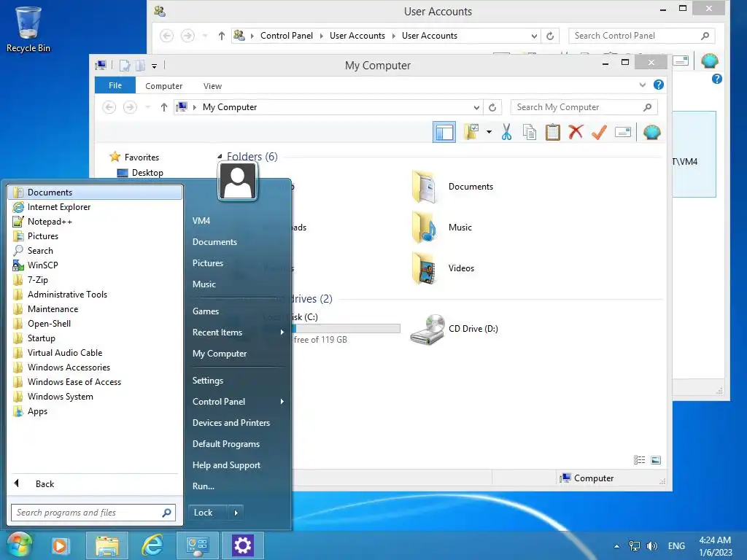The width and height of the screenshot is (747, 560).
Task: Click the Copy toolbar icon
Action: click(530, 132)
